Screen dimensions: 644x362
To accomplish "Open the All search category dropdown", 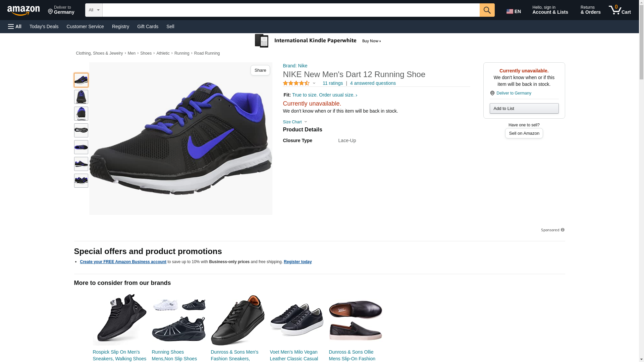I will [94, 10].
